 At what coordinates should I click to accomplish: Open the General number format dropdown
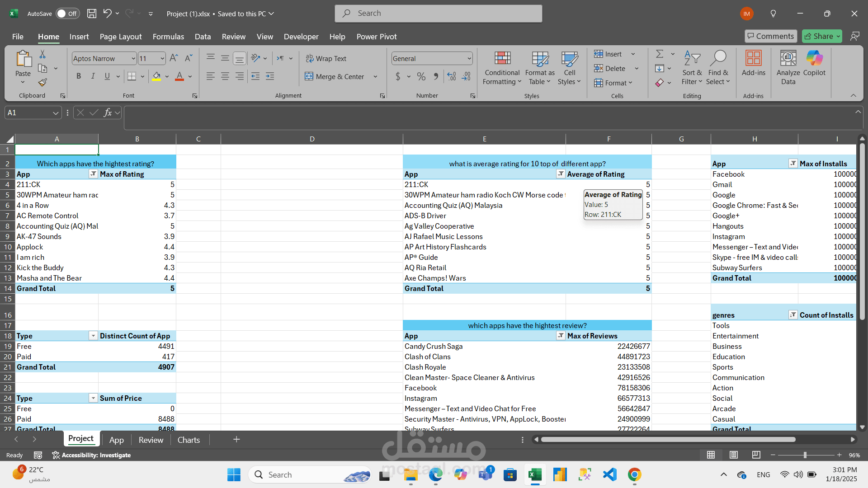(469, 58)
